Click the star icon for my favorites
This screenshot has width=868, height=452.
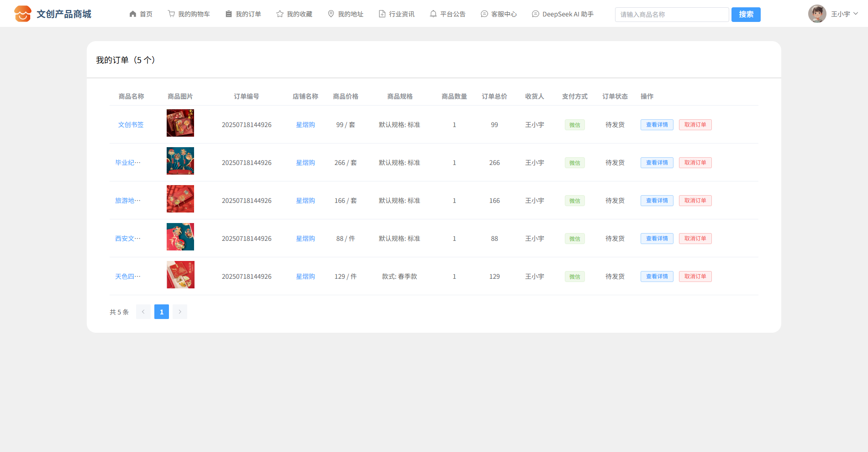click(x=280, y=14)
